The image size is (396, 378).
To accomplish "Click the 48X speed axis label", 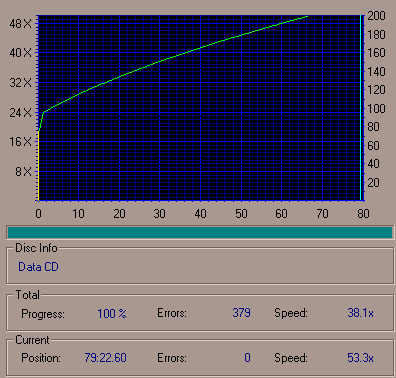I will (x=21, y=24).
